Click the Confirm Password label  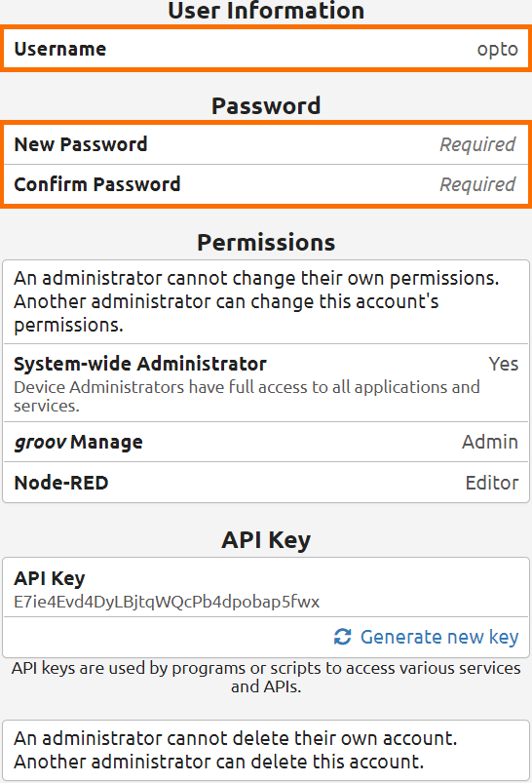[97, 184]
